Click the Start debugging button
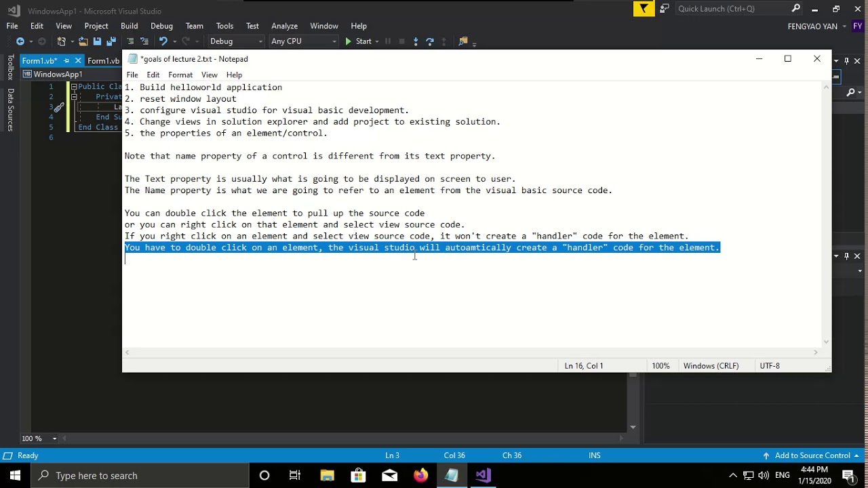Viewport: 868px width, 488px height. click(x=358, y=41)
